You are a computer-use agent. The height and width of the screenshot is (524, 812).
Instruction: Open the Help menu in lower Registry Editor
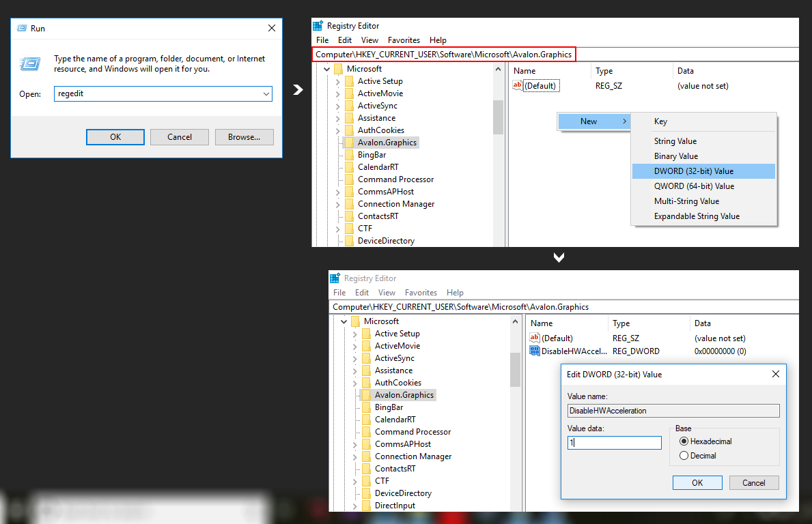(x=456, y=292)
